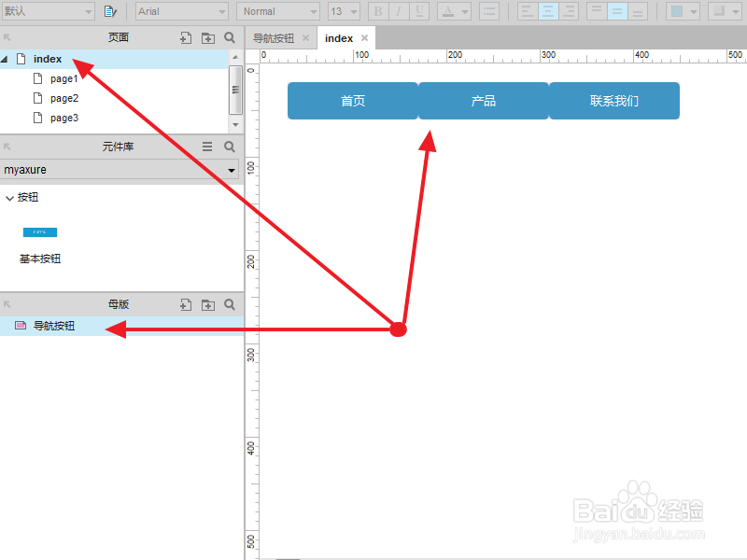Click the 导航按钮 master icon
The height and width of the screenshot is (560, 747).
21,326
